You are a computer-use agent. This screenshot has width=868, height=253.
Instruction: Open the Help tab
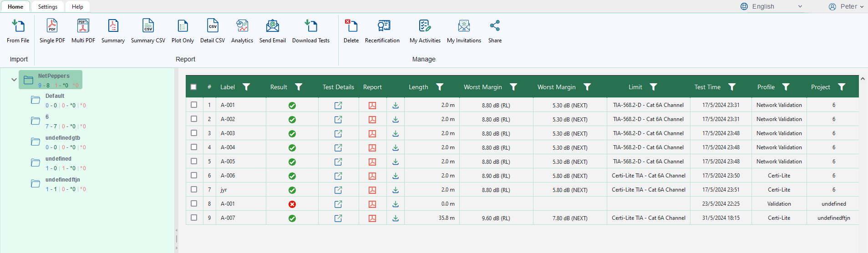pyautogui.click(x=77, y=7)
